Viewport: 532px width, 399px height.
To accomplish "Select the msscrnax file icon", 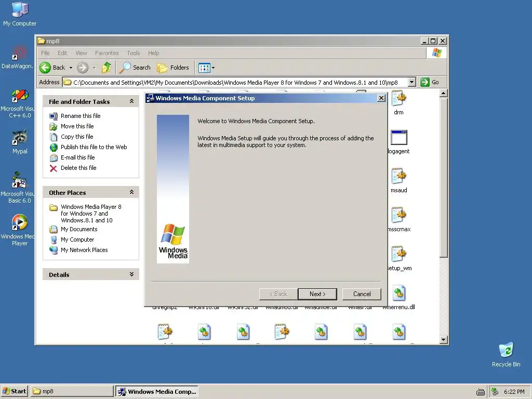I will click(398, 219).
